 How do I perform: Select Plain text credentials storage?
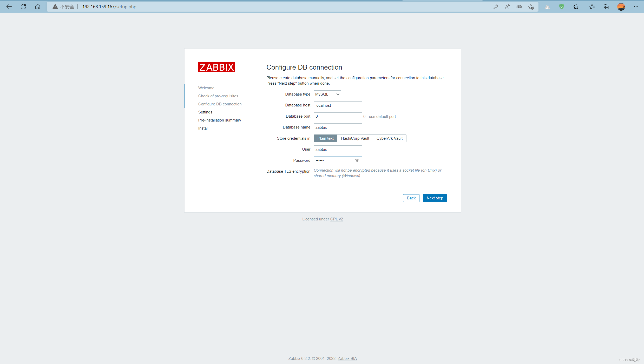[x=325, y=138]
